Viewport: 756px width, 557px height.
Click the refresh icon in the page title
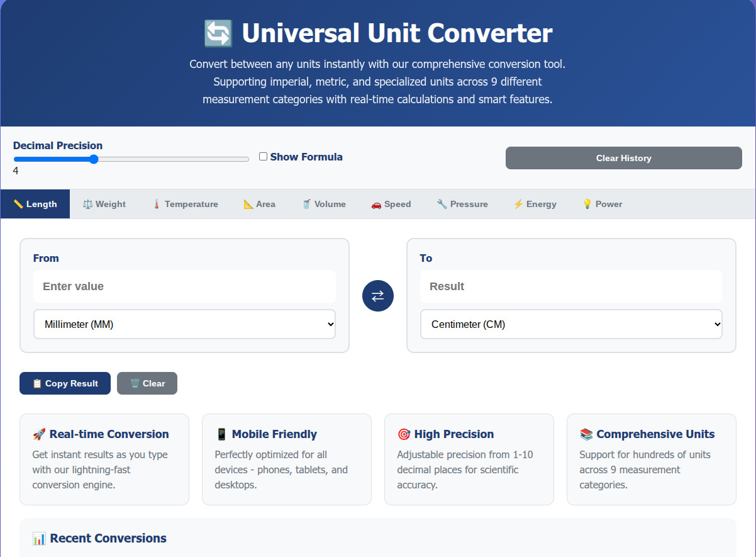pos(218,33)
